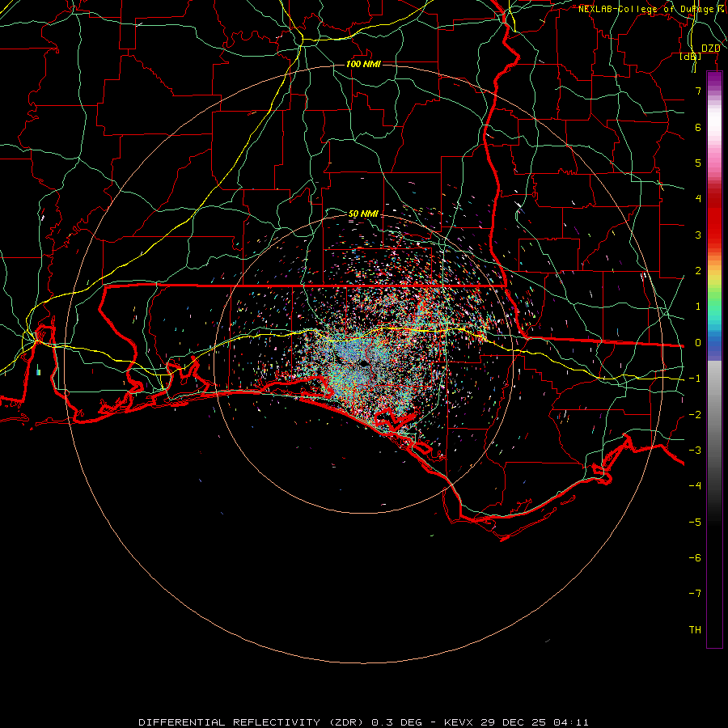Click the '4' value on the color scale
The width and height of the screenshot is (728, 728).
point(698,199)
